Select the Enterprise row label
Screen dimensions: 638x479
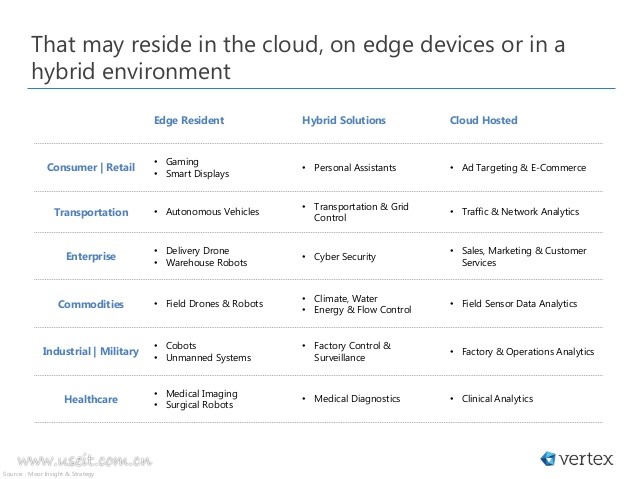tap(91, 256)
